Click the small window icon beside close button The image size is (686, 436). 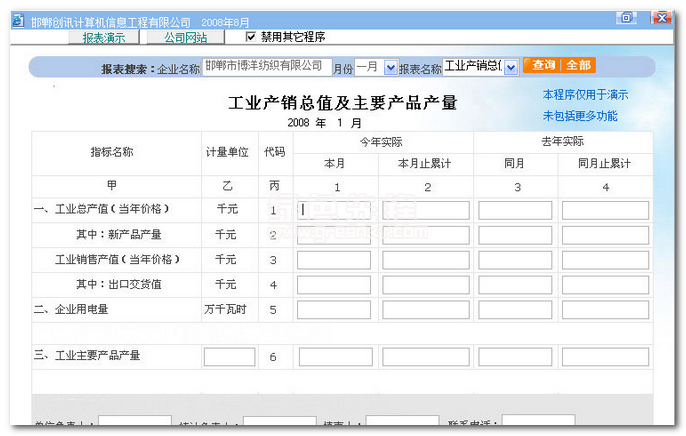[x=627, y=17]
